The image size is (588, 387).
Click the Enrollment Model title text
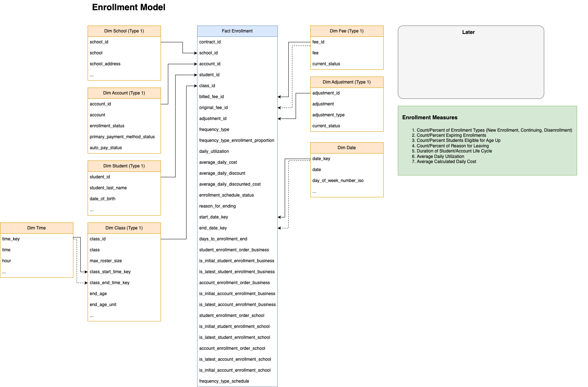[x=128, y=7]
